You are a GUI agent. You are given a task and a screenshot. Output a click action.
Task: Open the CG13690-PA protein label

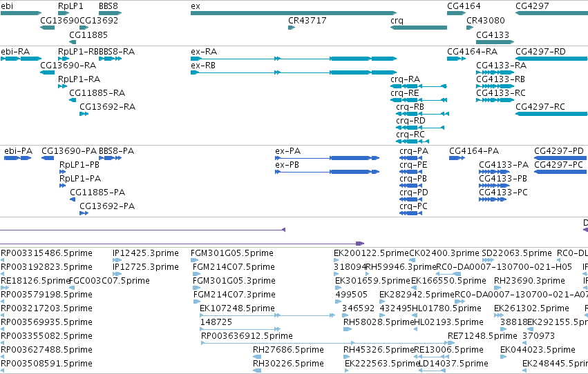[69, 151]
